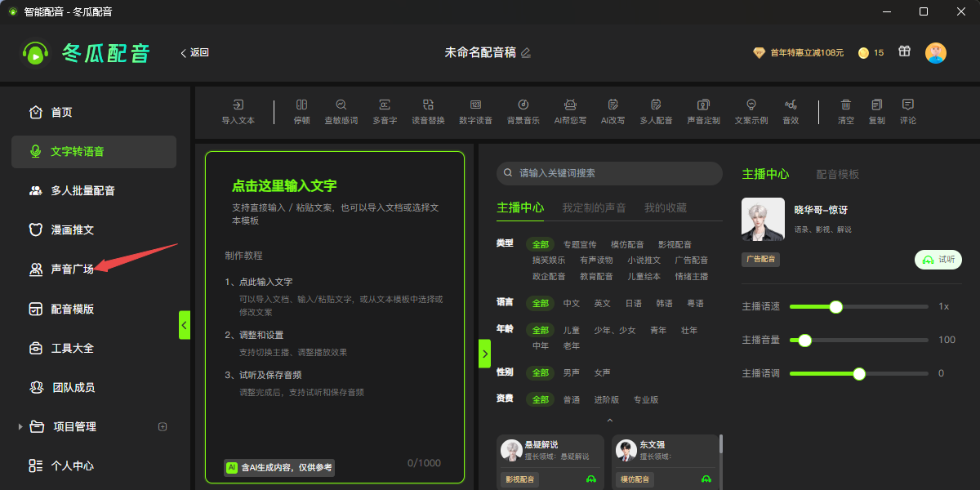
Task: Select 影视配音 type filter tag
Action: [x=675, y=244]
